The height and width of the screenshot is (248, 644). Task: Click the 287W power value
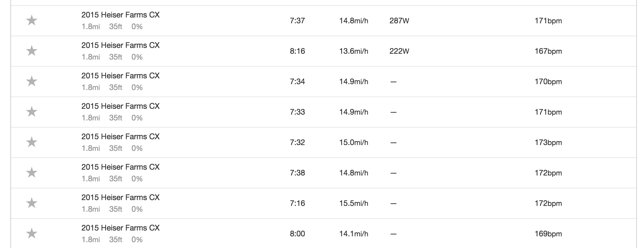click(x=399, y=21)
